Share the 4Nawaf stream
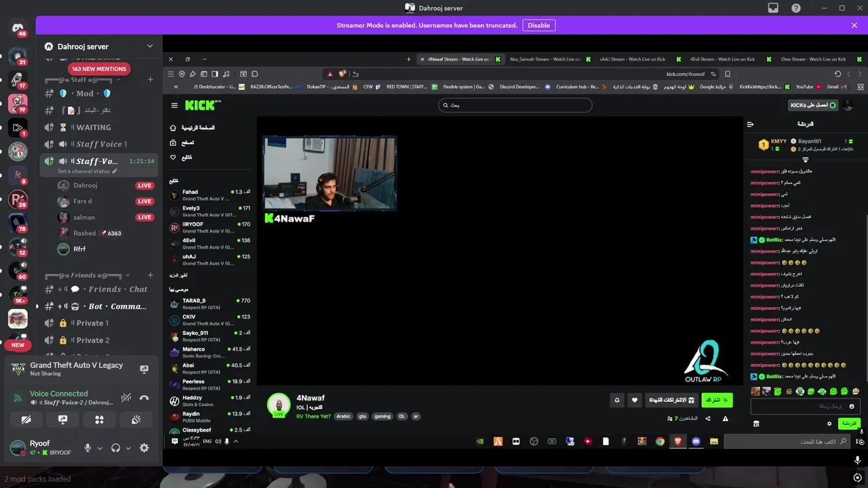Screen dimensions: 868x488 pyautogui.click(x=708, y=419)
